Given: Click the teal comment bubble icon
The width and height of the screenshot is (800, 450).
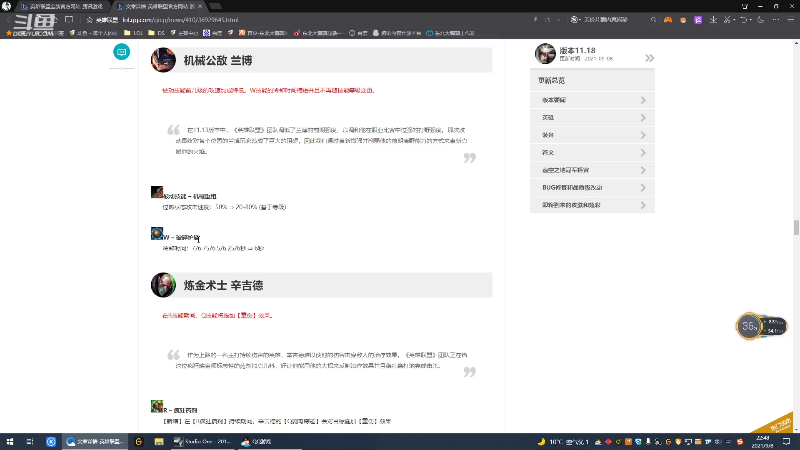Looking at the screenshot, I should point(121,52).
